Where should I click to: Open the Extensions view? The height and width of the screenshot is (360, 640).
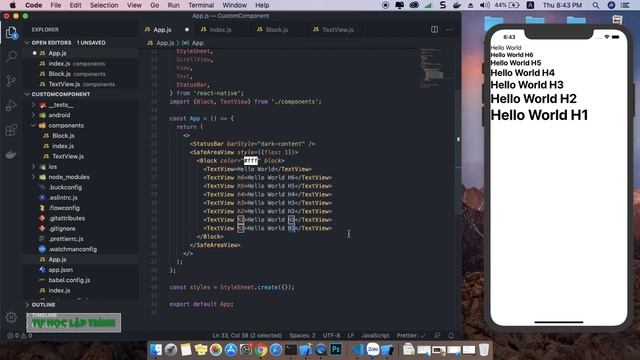pyautogui.click(x=11, y=130)
